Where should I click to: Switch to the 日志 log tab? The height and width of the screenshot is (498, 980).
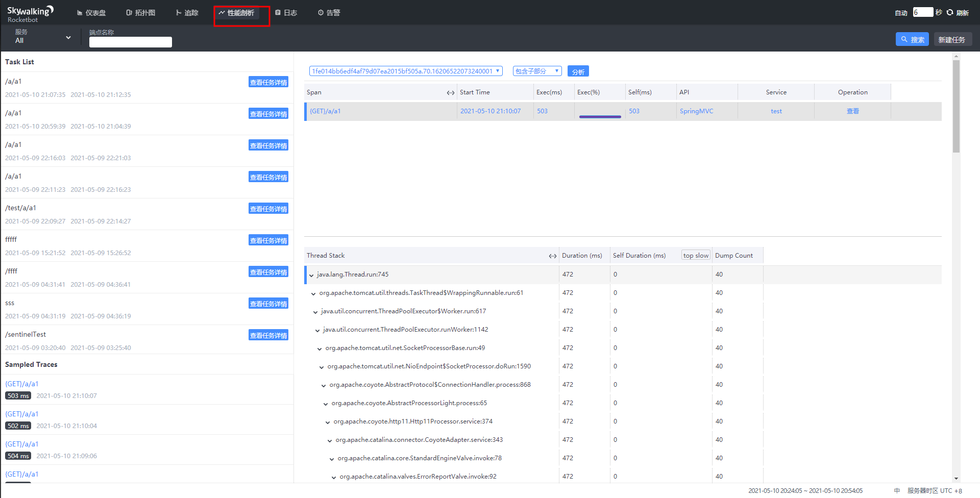[x=286, y=13]
